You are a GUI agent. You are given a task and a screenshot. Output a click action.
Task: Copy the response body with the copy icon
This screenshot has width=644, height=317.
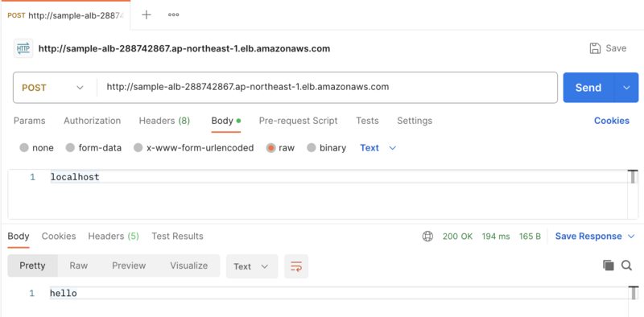[609, 266]
